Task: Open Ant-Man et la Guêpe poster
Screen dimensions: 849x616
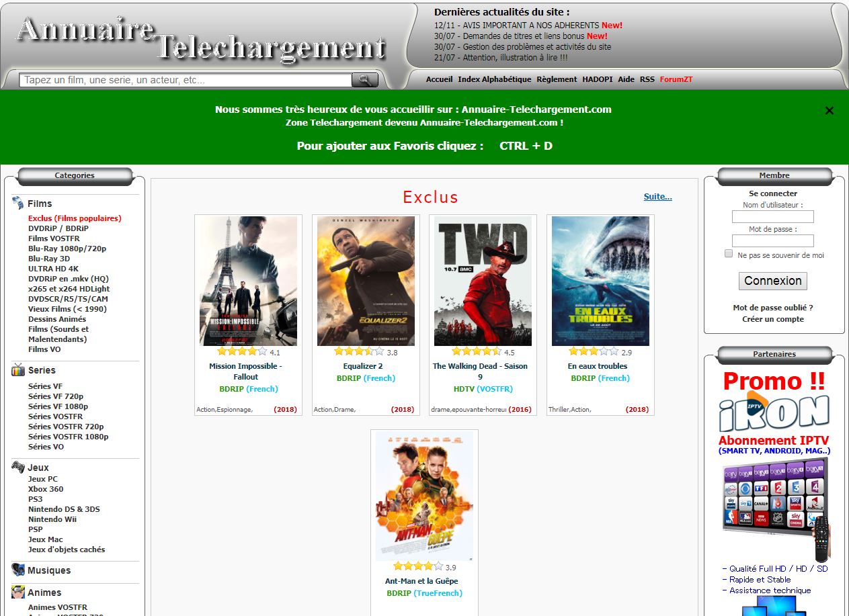Action: pyautogui.click(x=424, y=496)
